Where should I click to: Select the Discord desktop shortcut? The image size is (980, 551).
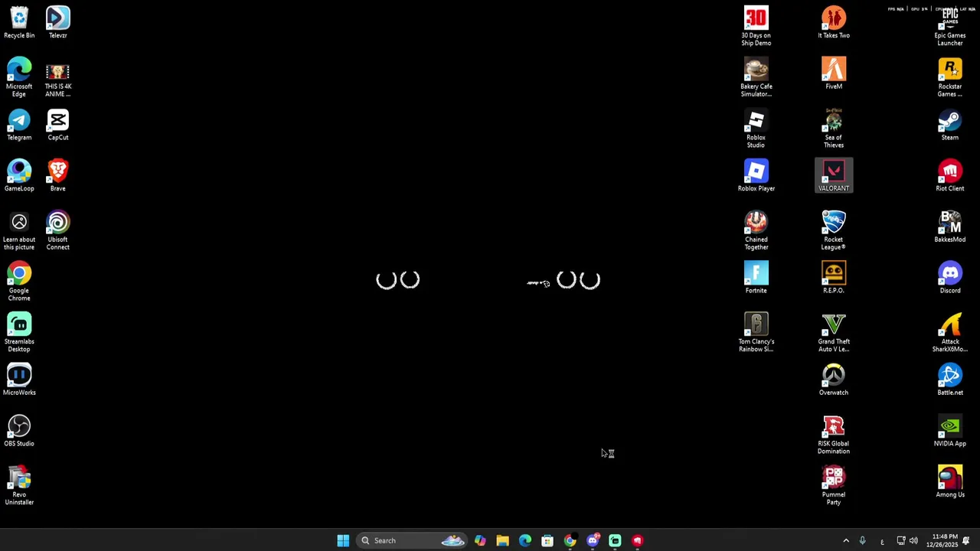coord(950,278)
